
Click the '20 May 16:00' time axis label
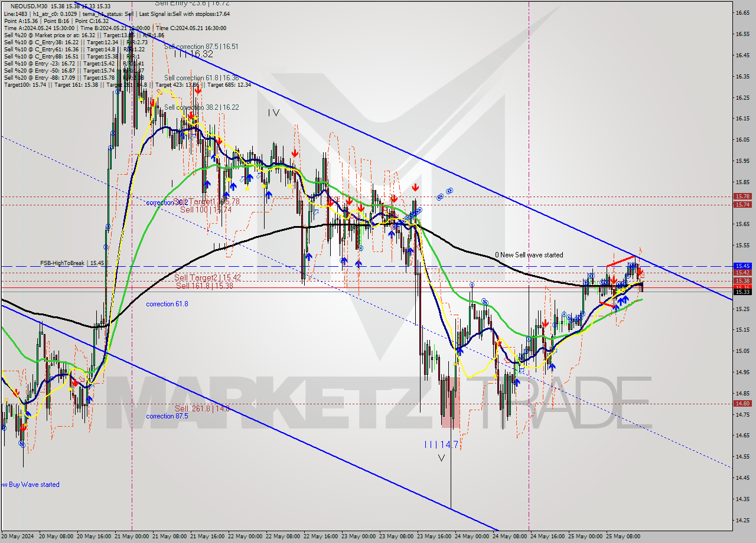(93, 537)
